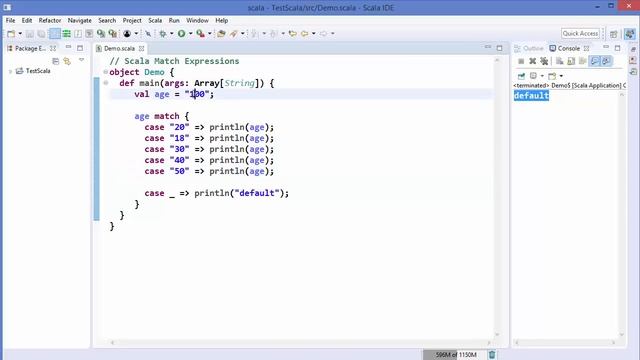640x360 pixels.
Task: Click the green Run button icon
Action: 181,33
